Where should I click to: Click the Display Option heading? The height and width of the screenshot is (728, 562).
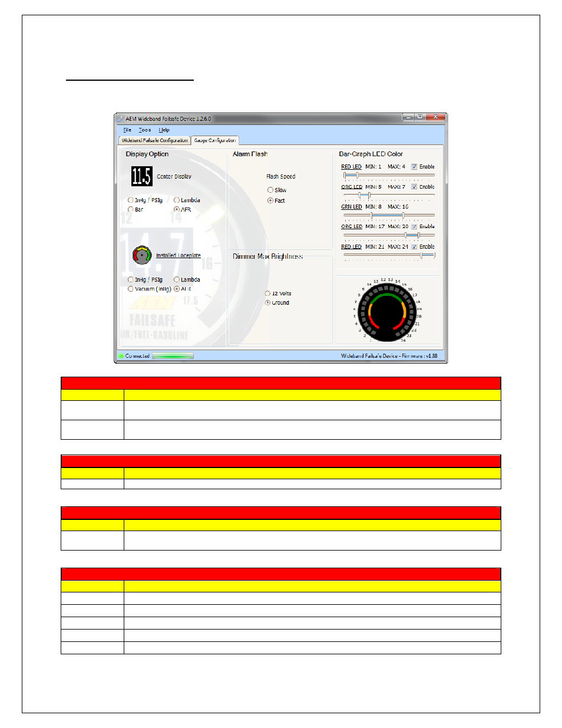pos(147,154)
